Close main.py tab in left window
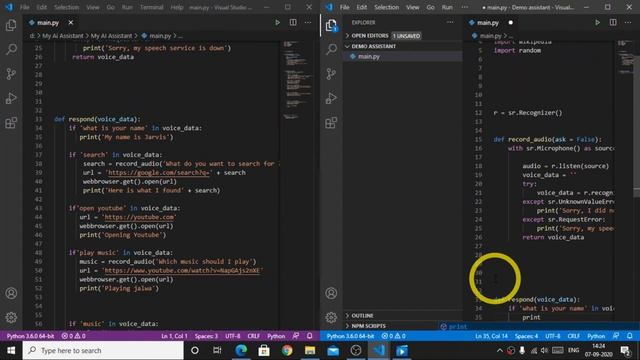The width and height of the screenshot is (640, 360). [71, 22]
